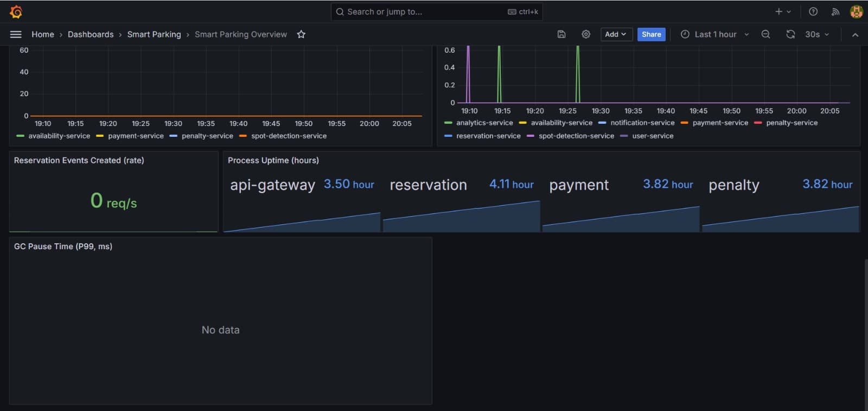
Task: Open Process Uptime (hours) panel title
Action: 273,160
